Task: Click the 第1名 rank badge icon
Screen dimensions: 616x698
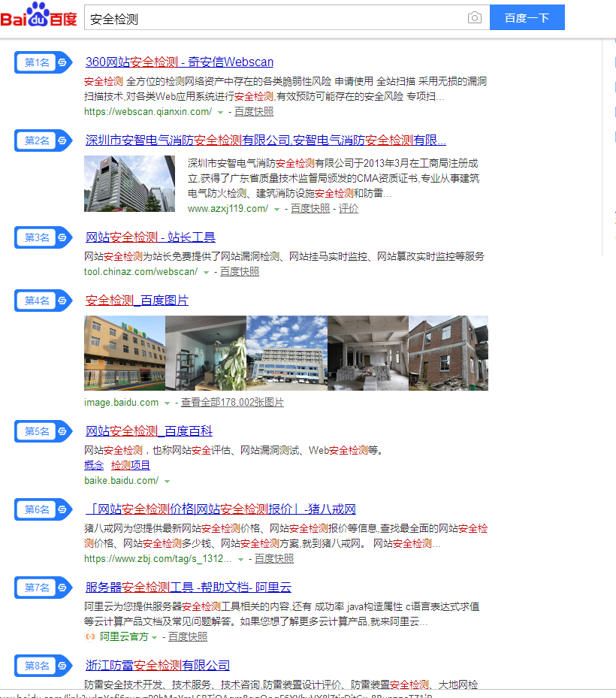Action: point(43,62)
